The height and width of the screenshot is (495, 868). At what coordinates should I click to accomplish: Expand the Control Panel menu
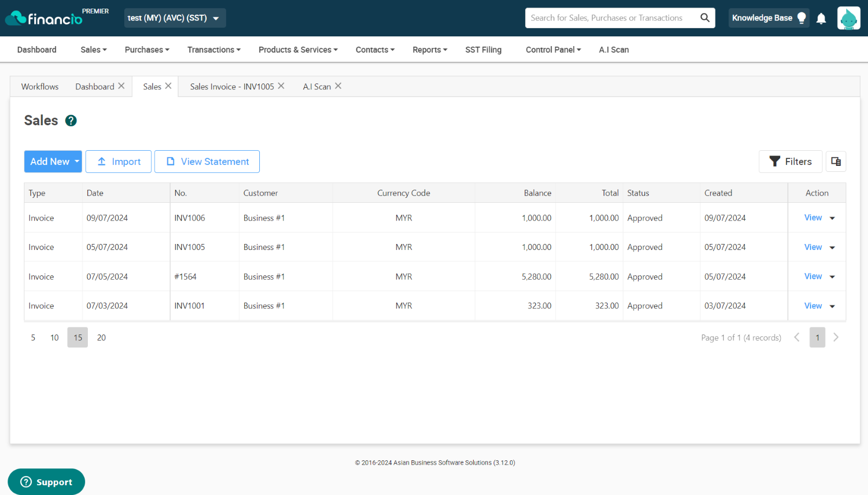(x=553, y=49)
